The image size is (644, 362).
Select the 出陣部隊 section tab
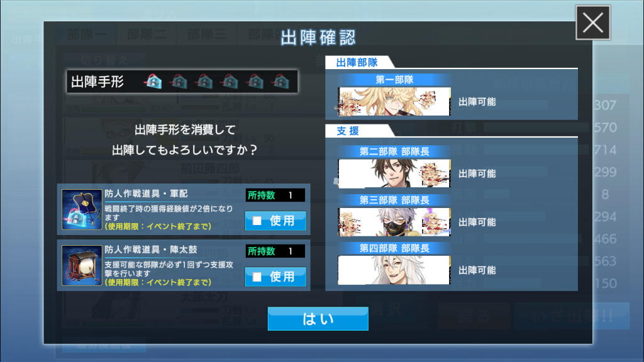point(357,62)
